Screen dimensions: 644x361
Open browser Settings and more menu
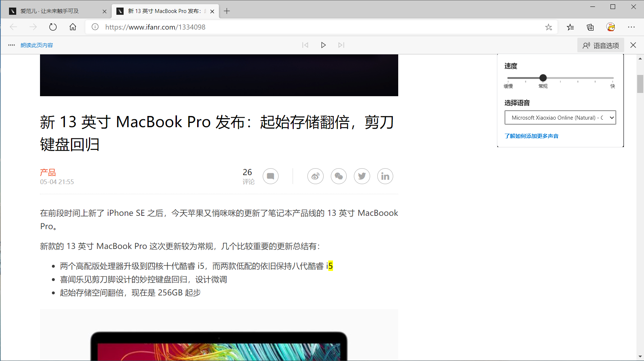click(x=631, y=27)
